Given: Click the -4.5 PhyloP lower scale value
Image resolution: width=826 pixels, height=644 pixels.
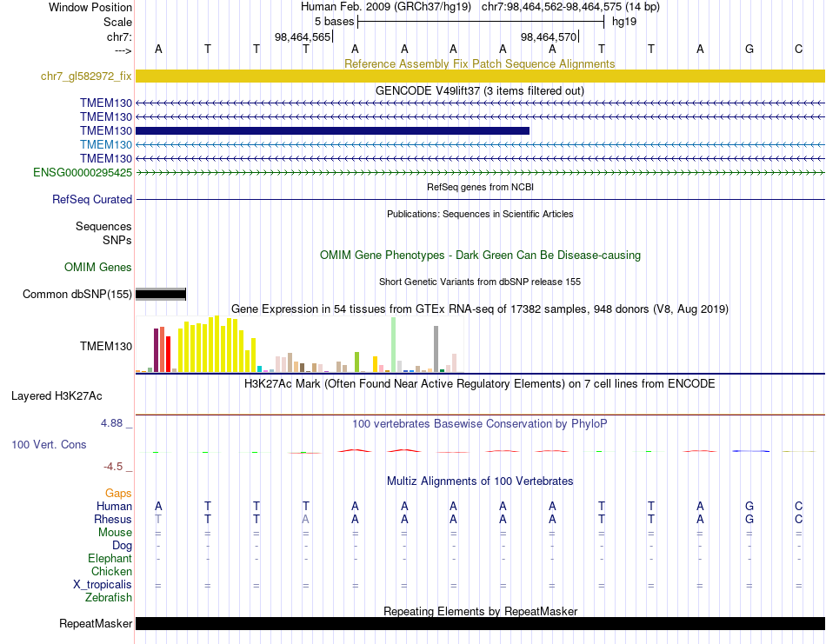Looking at the screenshot, I should [x=113, y=466].
